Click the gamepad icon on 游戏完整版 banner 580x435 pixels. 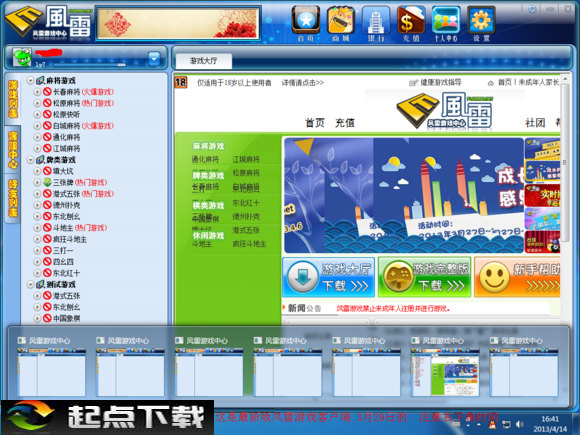(398, 277)
